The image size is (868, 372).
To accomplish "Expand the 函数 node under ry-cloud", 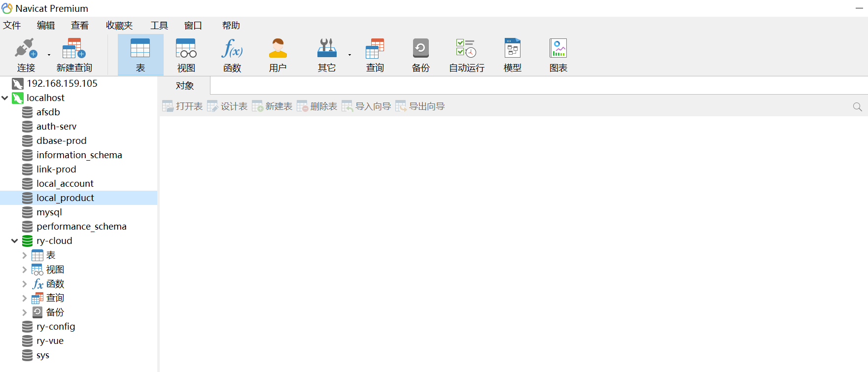I will pyautogui.click(x=25, y=284).
